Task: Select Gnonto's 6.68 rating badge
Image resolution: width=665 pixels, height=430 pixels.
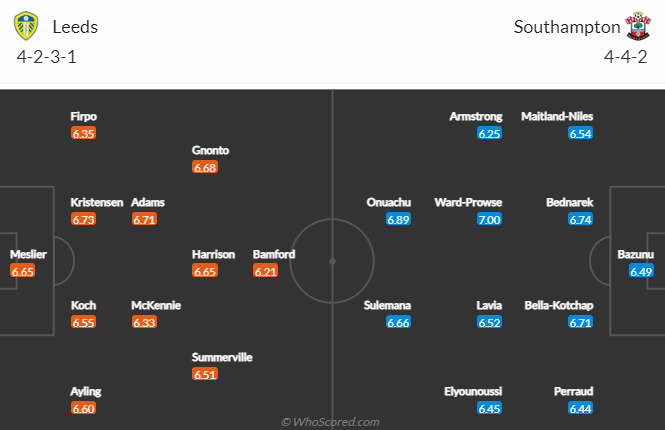Action: click(205, 167)
